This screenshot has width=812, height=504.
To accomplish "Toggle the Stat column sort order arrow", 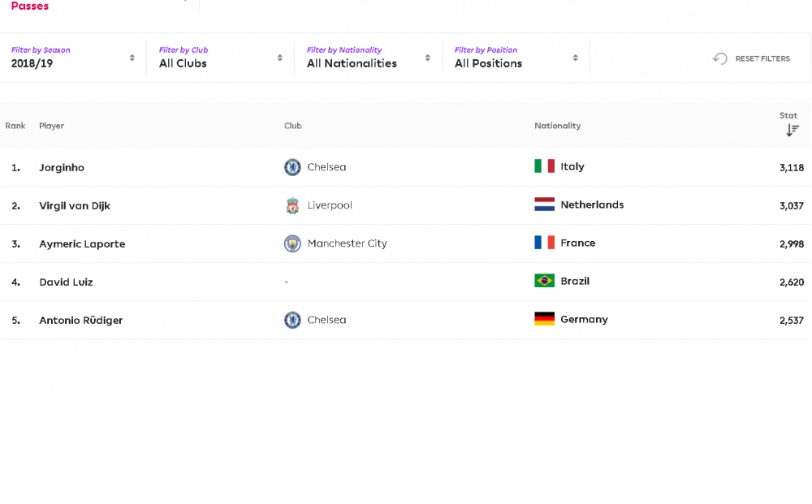I will 793,131.
